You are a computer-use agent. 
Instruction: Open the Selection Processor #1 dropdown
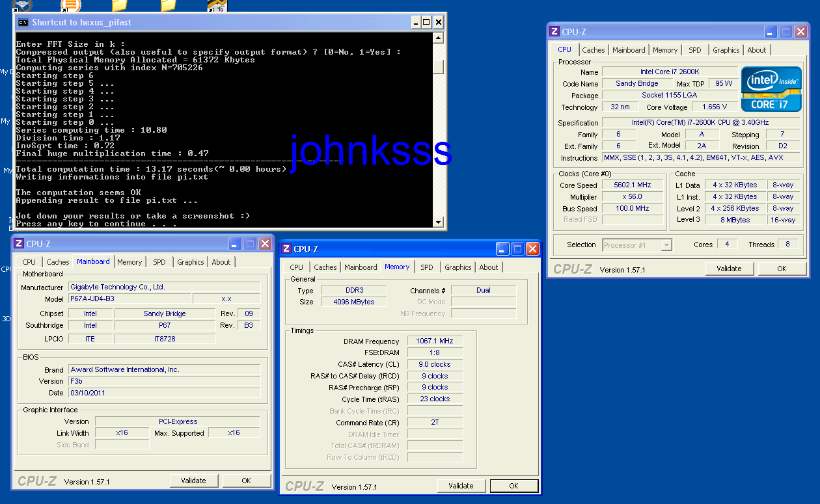point(666,245)
